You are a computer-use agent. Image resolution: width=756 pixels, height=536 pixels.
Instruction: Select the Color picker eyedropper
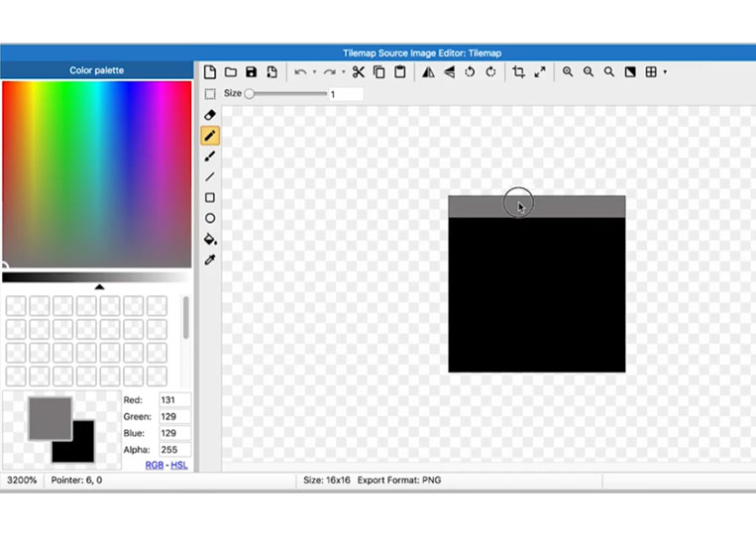(x=210, y=260)
